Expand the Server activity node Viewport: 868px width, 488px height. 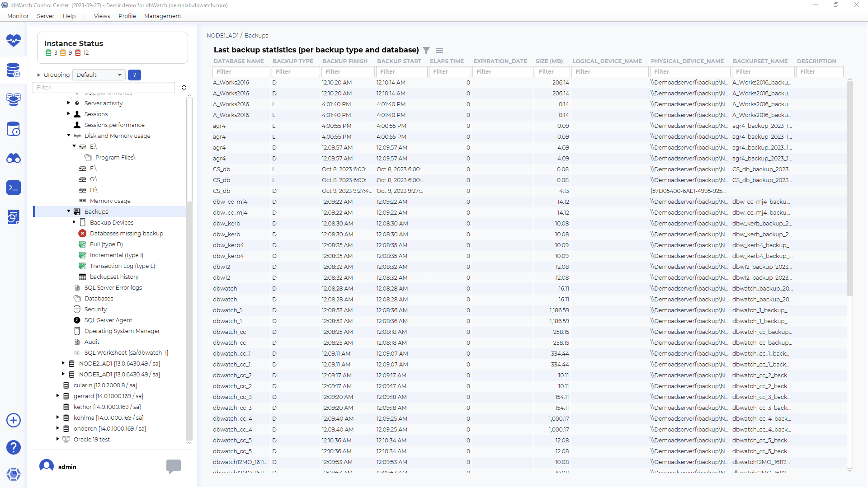(68, 103)
